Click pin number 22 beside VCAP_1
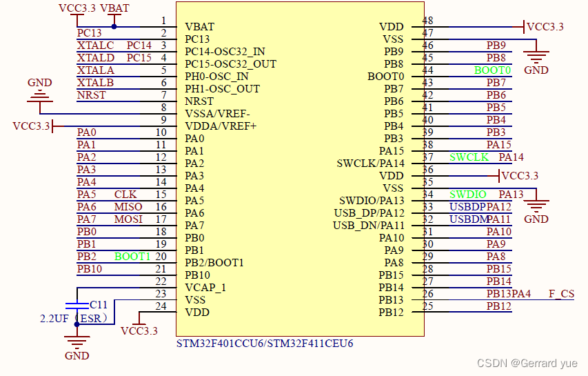 (x=161, y=281)
